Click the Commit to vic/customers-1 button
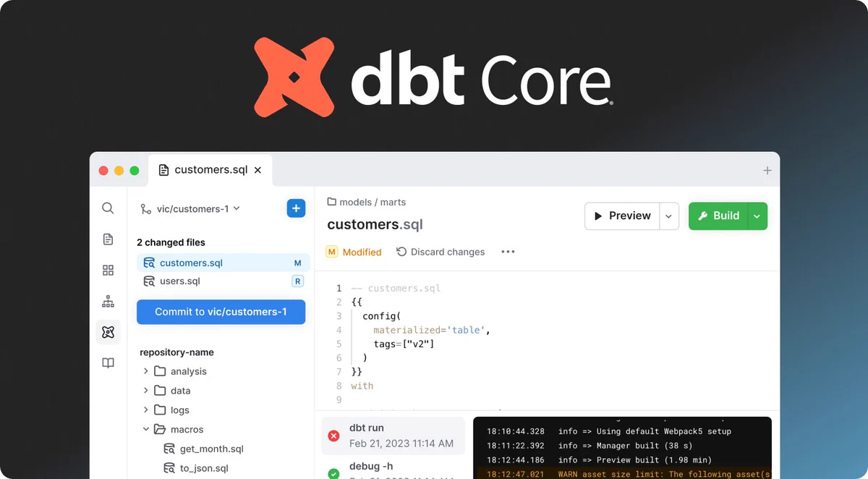The height and width of the screenshot is (479, 868). [221, 312]
